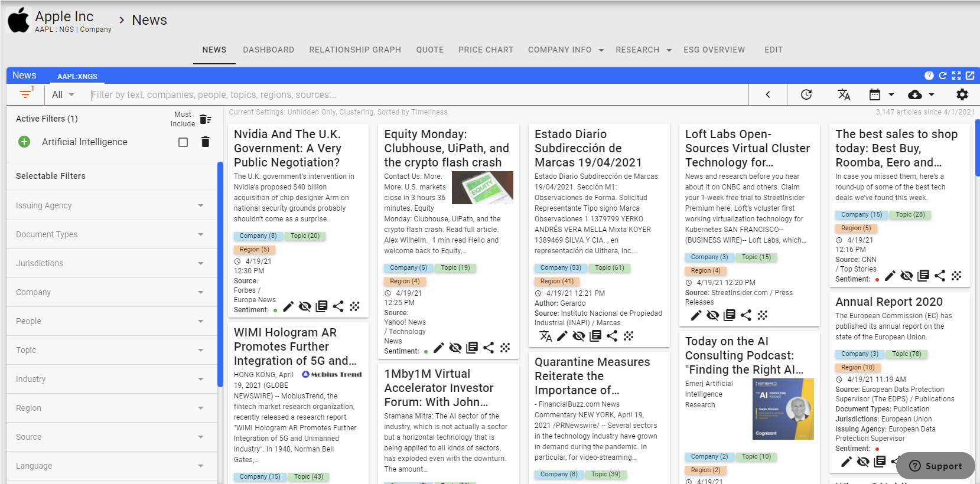Open Annual Report 2020 headline
Image resolution: width=980 pixels, height=484 pixels.
(x=889, y=302)
